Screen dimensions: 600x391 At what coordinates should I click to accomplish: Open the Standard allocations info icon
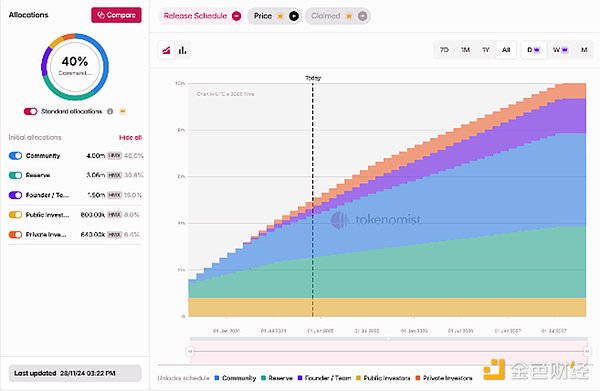coord(110,111)
